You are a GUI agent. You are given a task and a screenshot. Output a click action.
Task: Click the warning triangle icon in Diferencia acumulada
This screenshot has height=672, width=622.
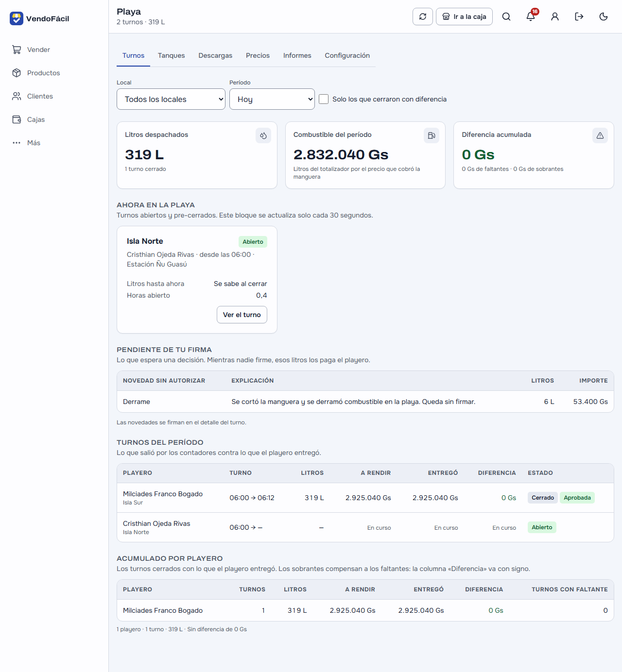click(x=600, y=135)
